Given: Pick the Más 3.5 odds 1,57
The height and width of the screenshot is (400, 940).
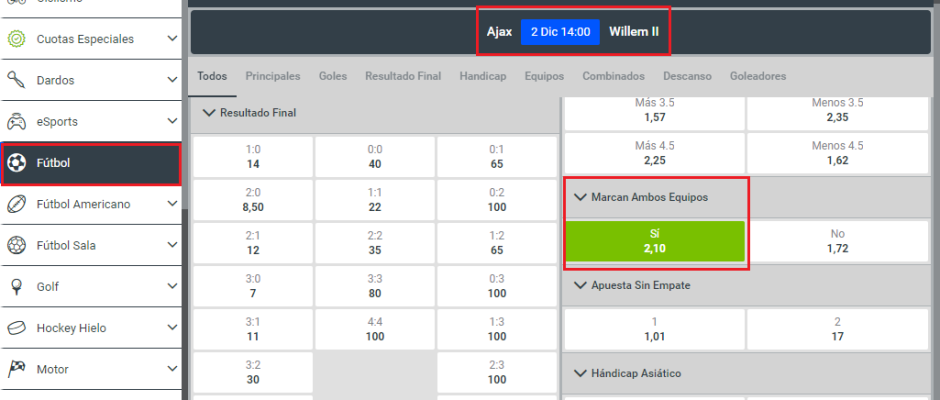Looking at the screenshot, I should (x=655, y=113).
